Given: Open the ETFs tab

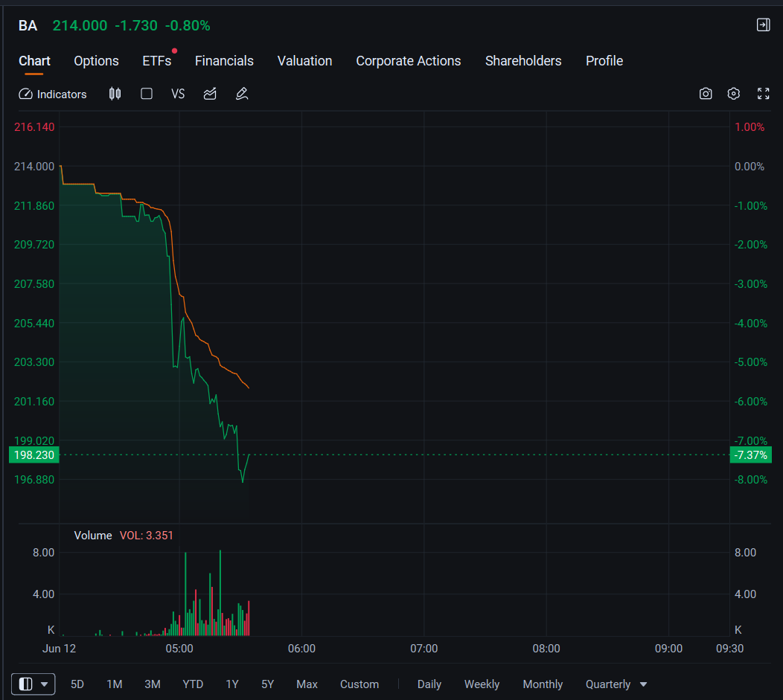Looking at the screenshot, I should click(x=157, y=61).
